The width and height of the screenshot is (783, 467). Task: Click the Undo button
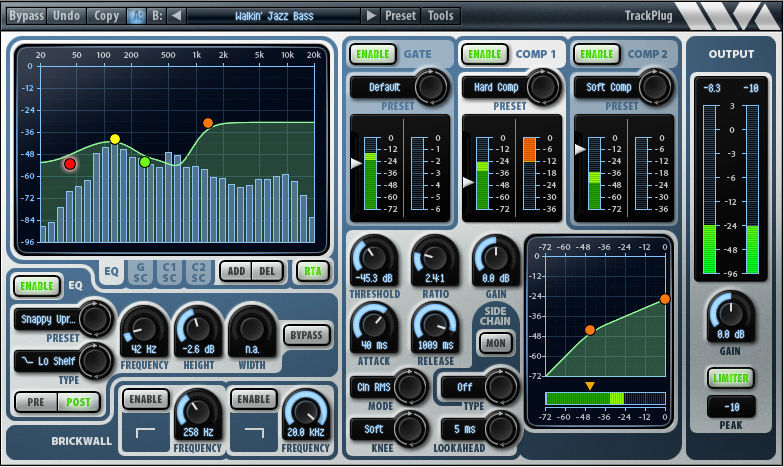pos(66,16)
